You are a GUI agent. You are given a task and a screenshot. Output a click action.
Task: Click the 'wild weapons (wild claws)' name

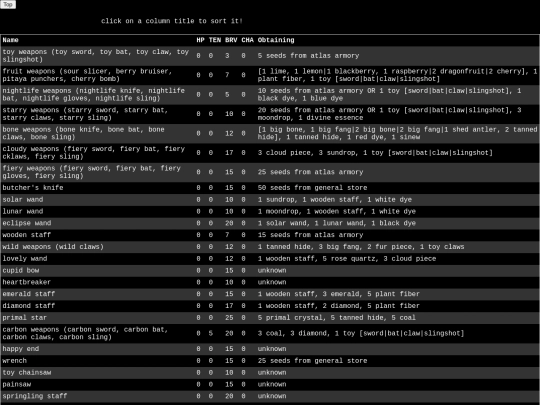pos(53,247)
